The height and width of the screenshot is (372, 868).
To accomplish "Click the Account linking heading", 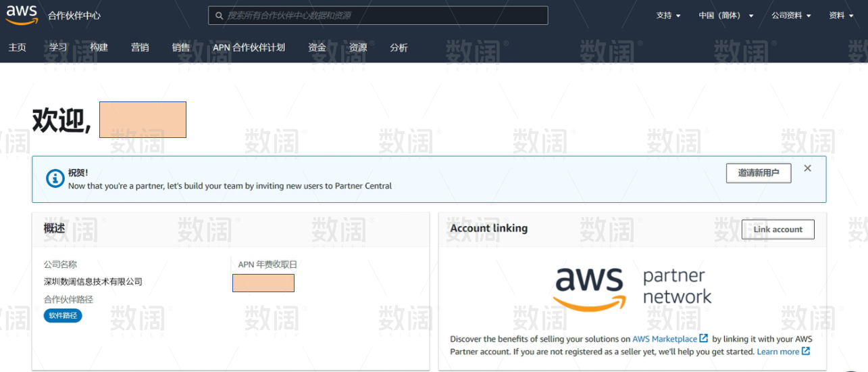I will 489,228.
